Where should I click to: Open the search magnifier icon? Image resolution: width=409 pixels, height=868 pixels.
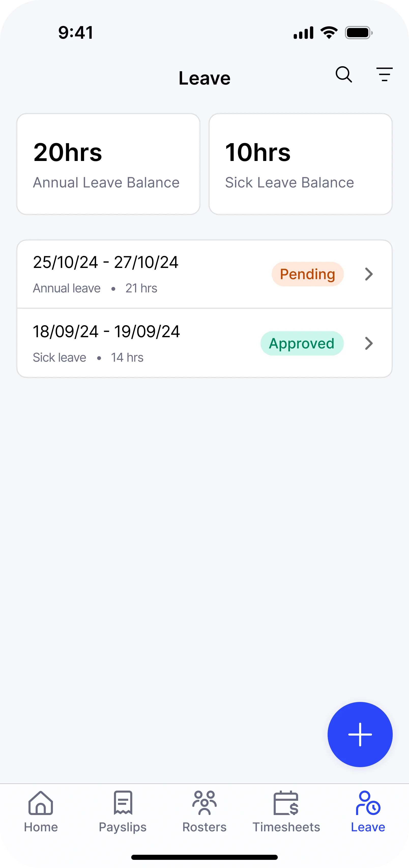pyautogui.click(x=344, y=74)
